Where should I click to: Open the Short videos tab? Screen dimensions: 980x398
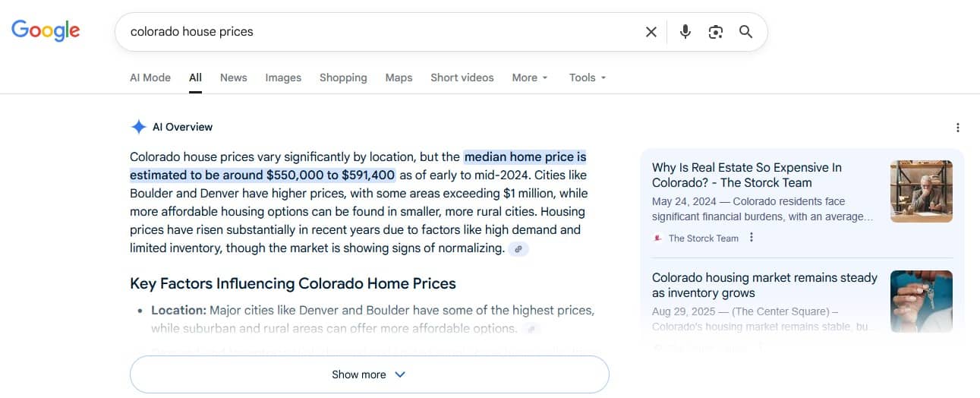pyautogui.click(x=462, y=77)
